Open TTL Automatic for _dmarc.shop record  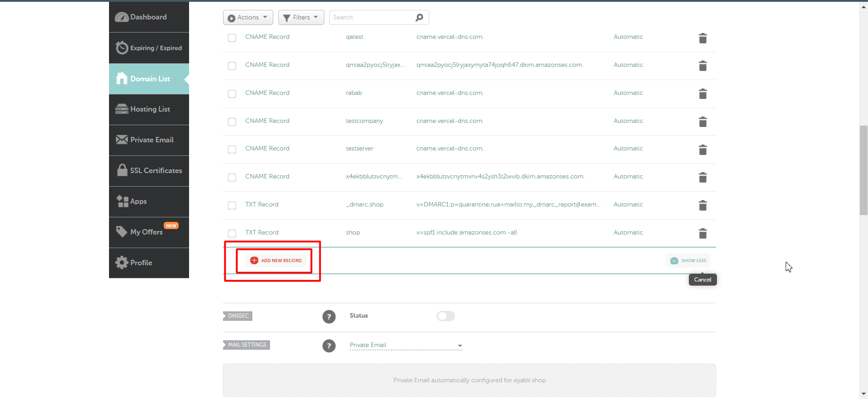coord(628,205)
